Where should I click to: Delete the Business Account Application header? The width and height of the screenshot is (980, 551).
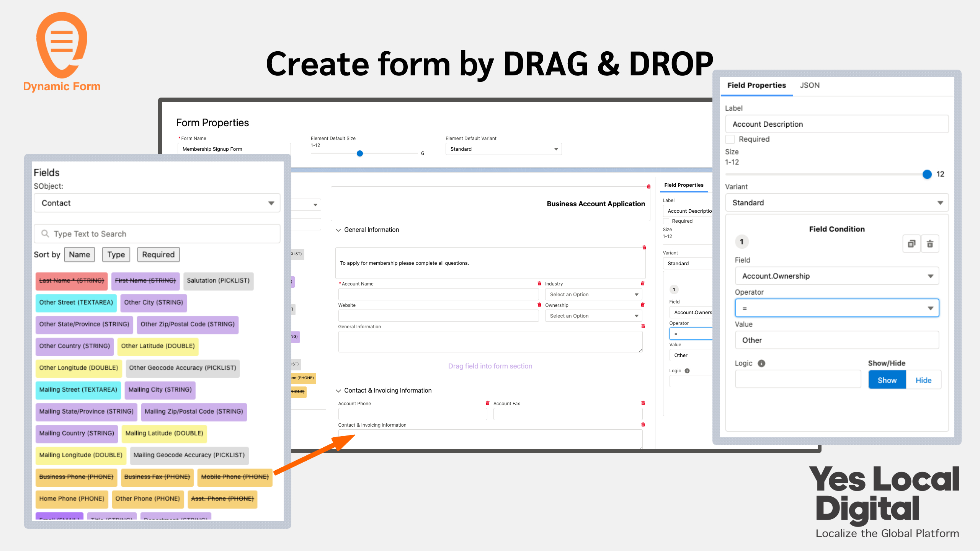click(649, 187)
